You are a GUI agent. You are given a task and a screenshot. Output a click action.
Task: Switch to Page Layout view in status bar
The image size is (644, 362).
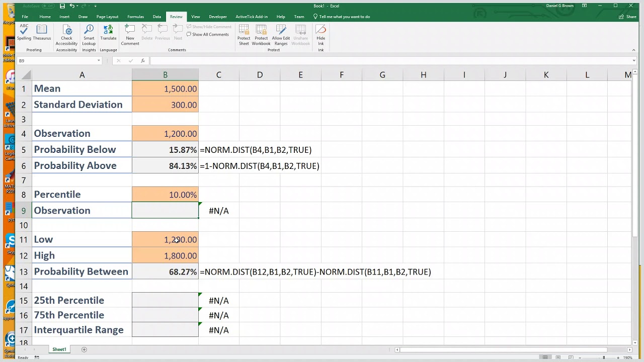click(558, 357)
